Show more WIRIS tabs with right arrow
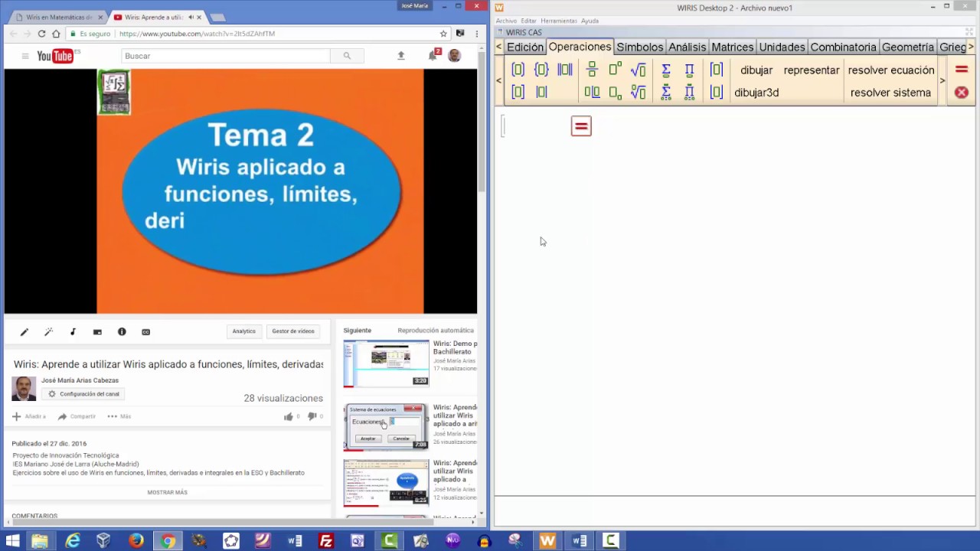Viewport: 980px width, 551px height. (971, 47)
